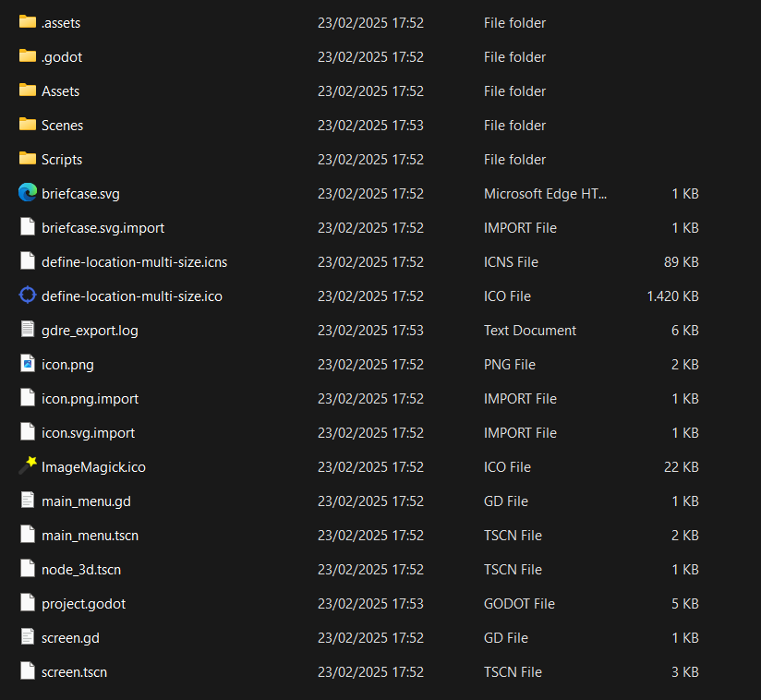Image resolution: width=761 pixels, height=700 pixels.
Task: Select the project.godot file name
Action: coord(83,603)
